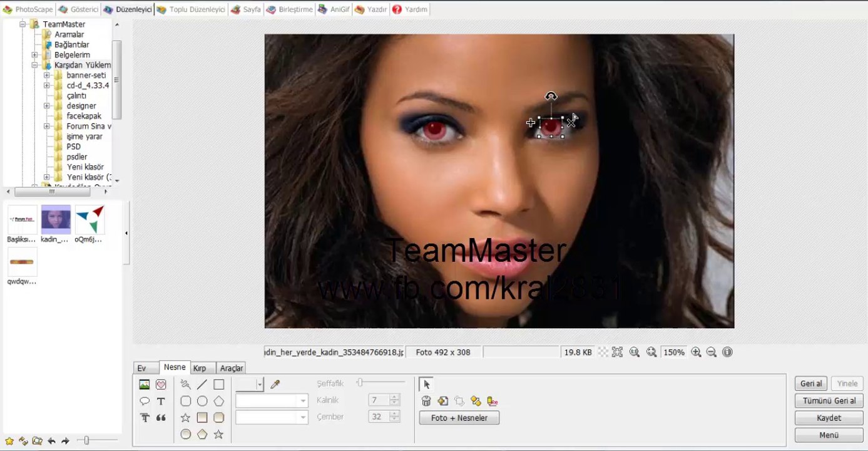Expand the Belgelerim folder node
This screenshot has height=451, width=868.
click(x=34, y=55)
